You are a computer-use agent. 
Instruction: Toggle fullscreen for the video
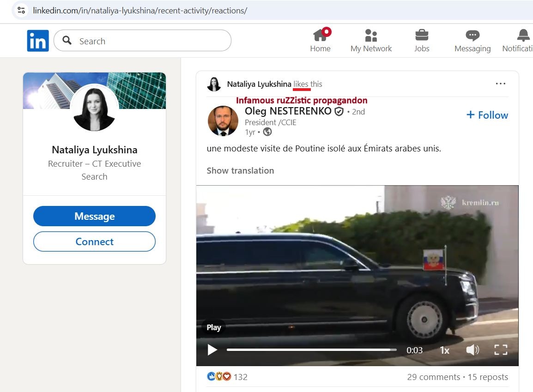tap(501, 350)
